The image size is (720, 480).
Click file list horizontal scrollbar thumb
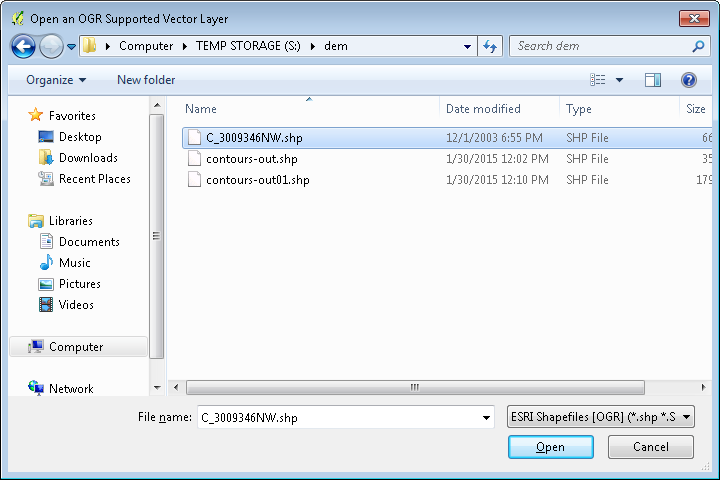coord(415,387)
